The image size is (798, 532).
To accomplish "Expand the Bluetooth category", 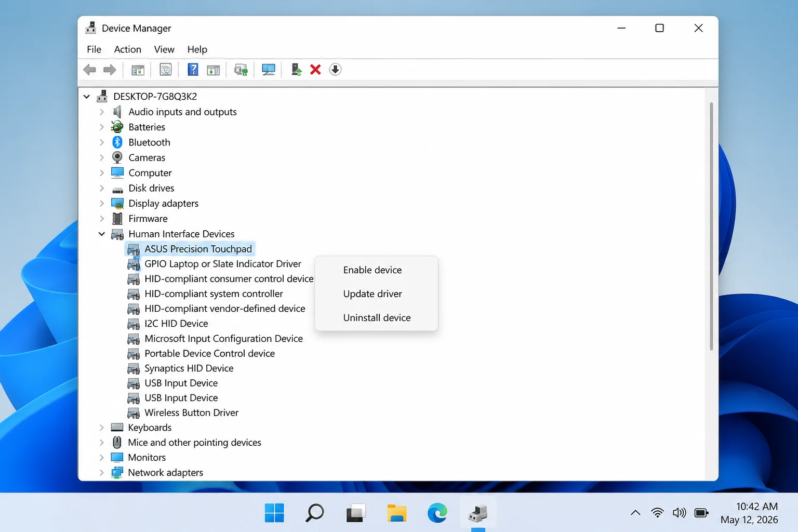I will (x=102, y=142).
